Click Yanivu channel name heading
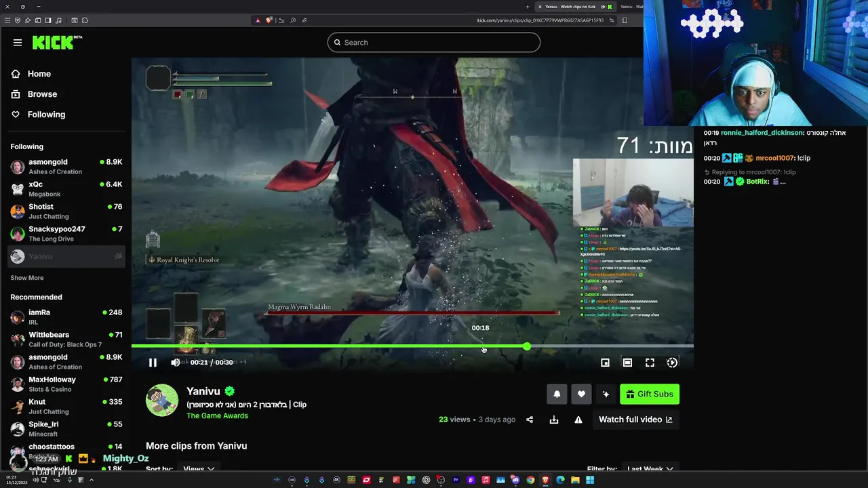 click(x=203, y=392)
